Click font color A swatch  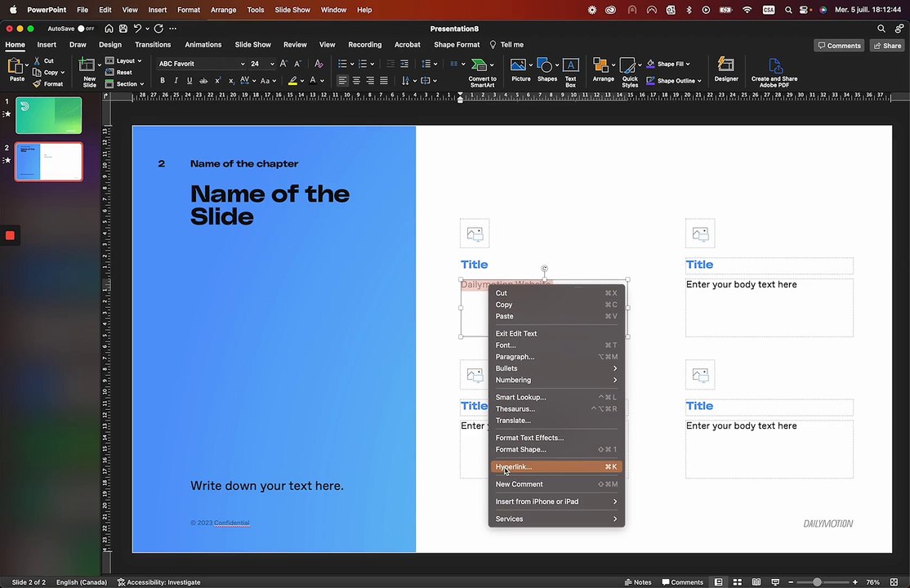(x=313, y=81)
